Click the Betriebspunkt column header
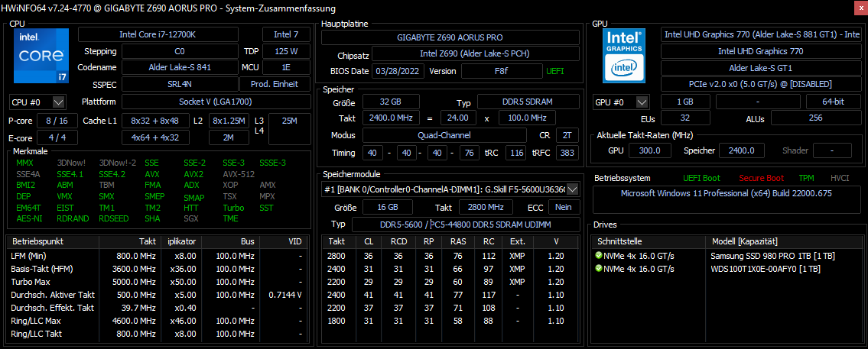Screen dimensions: 868x349 [x=53, y=241]
